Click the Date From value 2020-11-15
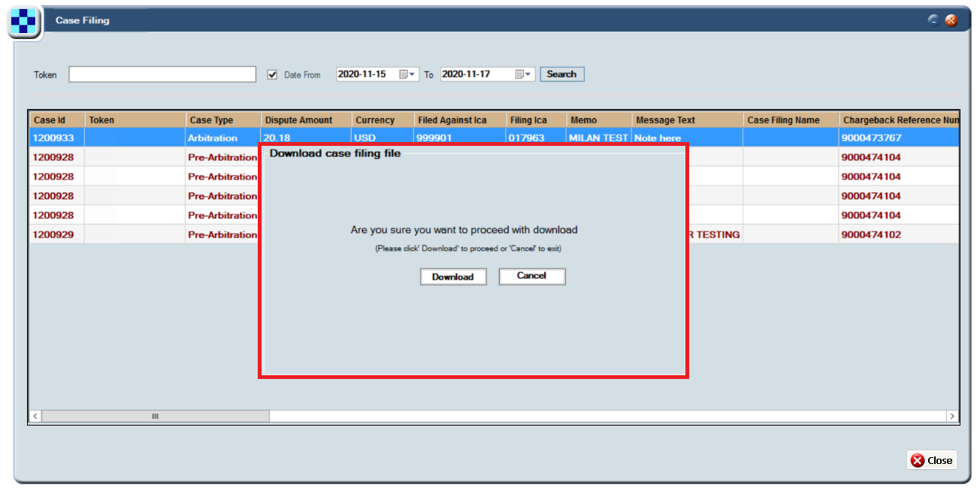The height and width of the screenshot is (491, 980). pos(362,74)
